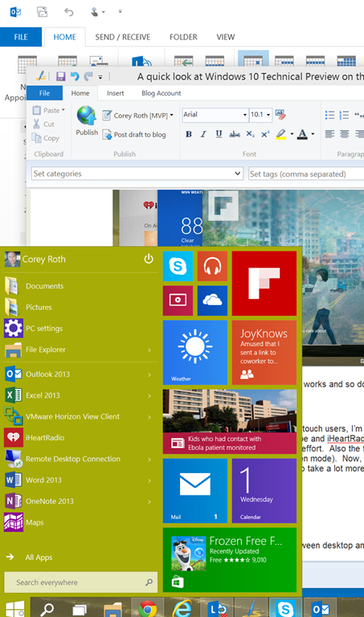Click the Clear Formatting icon

[280, 115]
